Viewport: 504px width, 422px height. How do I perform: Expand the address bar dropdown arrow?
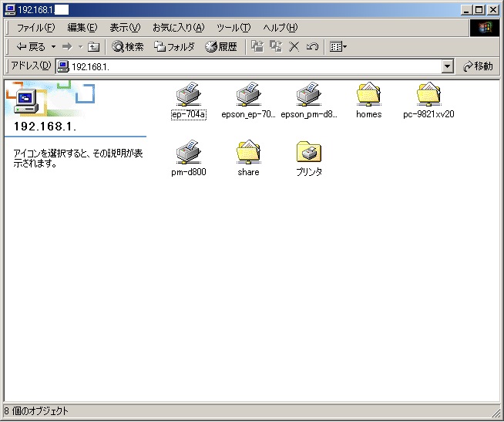click(x=448, y=66)
